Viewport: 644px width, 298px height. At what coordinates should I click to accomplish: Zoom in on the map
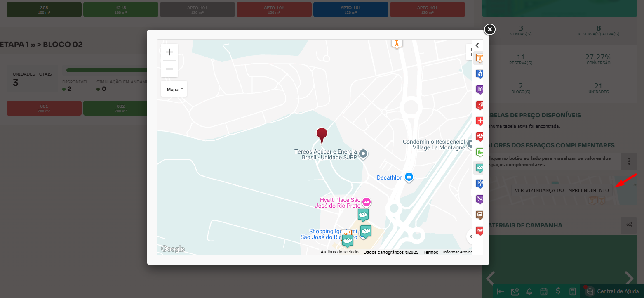[169, 52]
